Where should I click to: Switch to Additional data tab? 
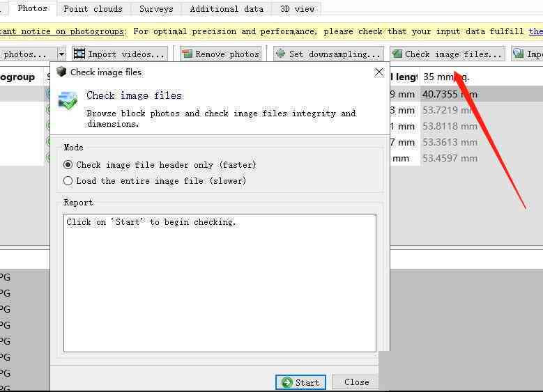pos(227,9)
